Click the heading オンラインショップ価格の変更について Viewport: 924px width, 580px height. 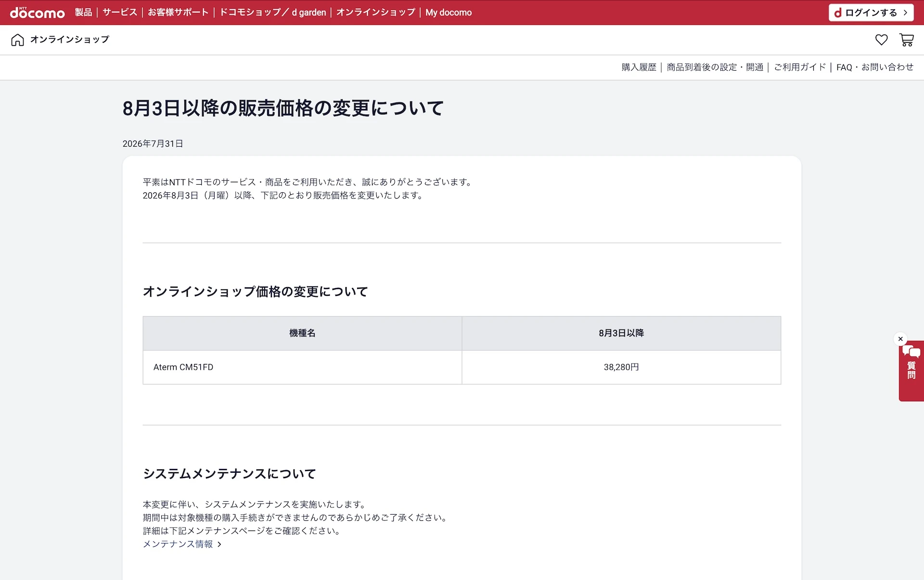tap(256, 291)
